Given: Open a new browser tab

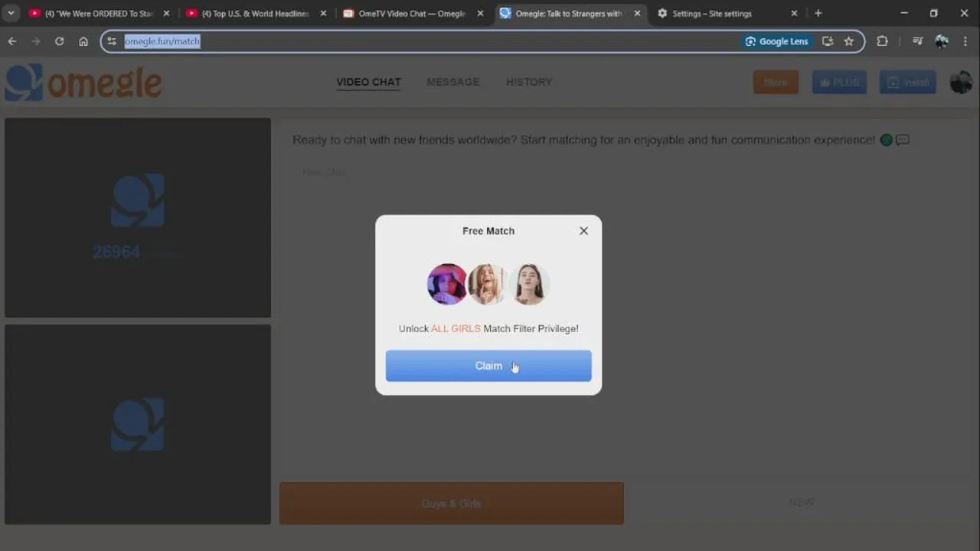Looking at the screenshot, I should click(x=818, y=13).
